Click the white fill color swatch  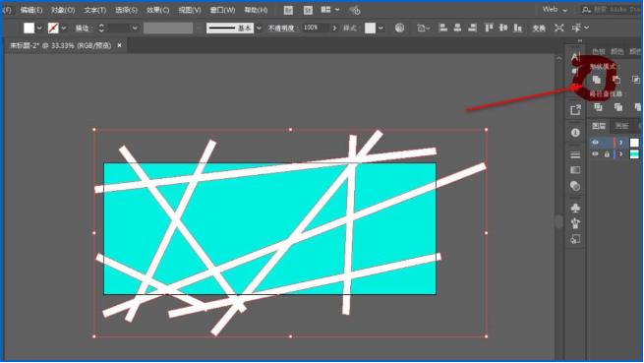pos(29,28)
